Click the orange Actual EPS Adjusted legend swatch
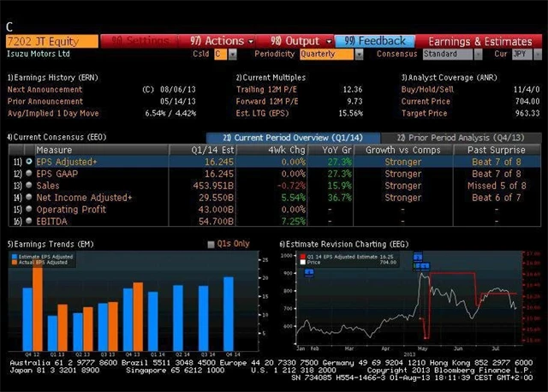Viewport: 548px width, 392px height. pos(15,263)
